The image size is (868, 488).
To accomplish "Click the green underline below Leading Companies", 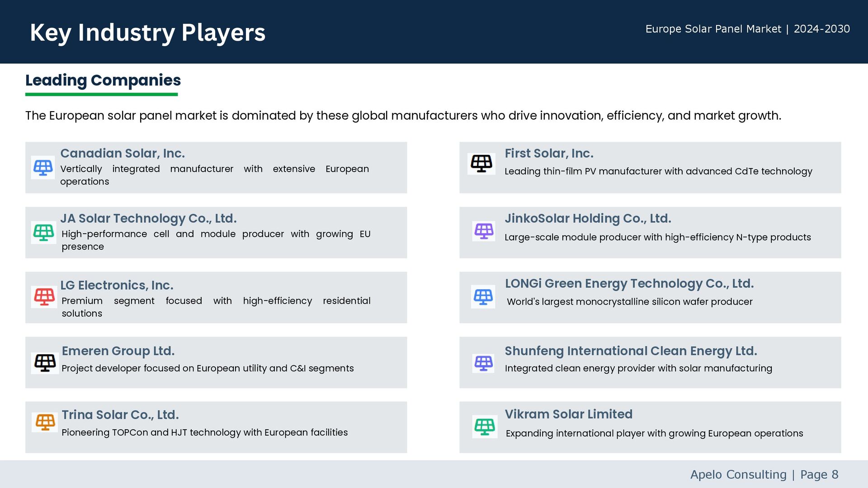I will tap(101, 94).
